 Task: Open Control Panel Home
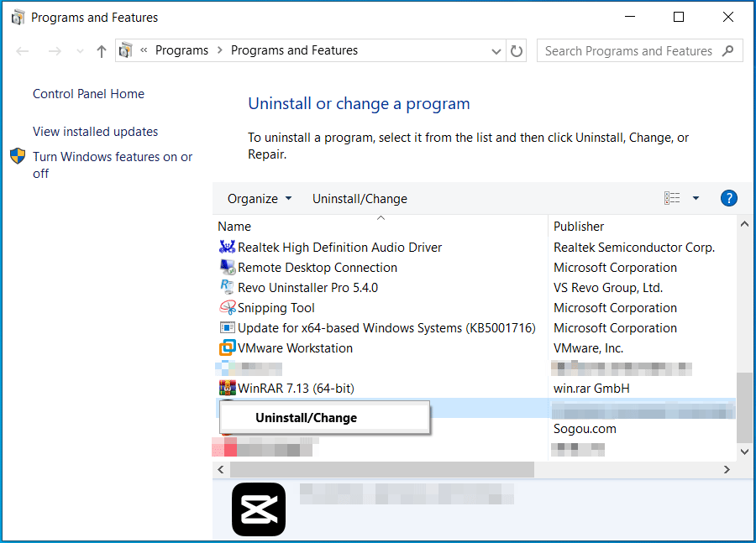87,93
